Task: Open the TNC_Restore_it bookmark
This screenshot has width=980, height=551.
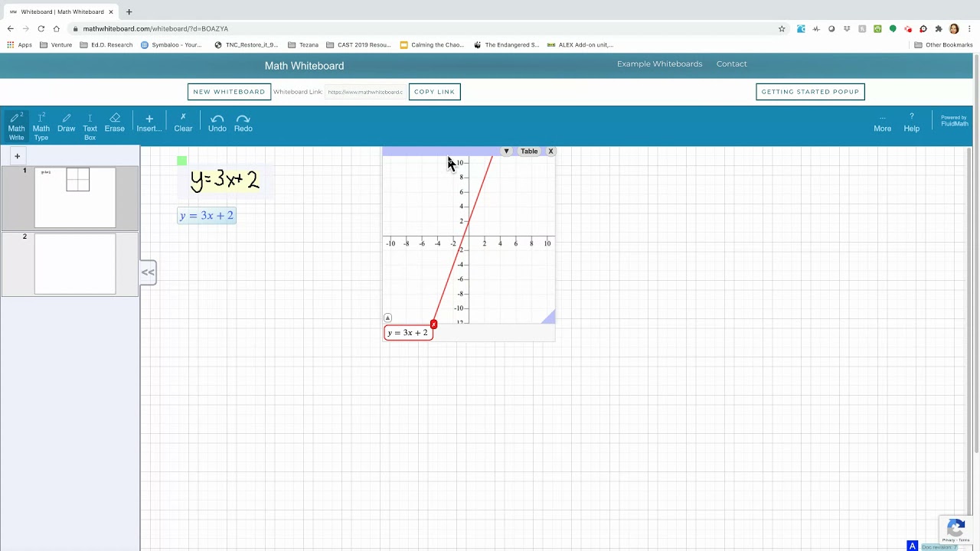Action: tap(246, 45)
